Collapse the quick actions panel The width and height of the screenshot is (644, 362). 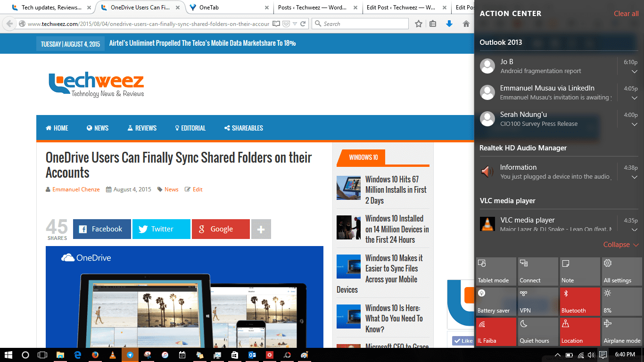click(x=621, y=245)
